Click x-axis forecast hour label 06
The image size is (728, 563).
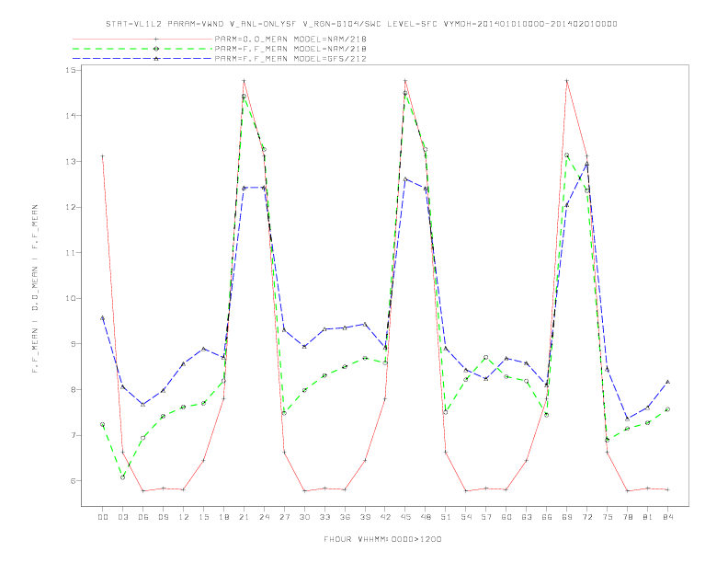[x=143, y=517]
